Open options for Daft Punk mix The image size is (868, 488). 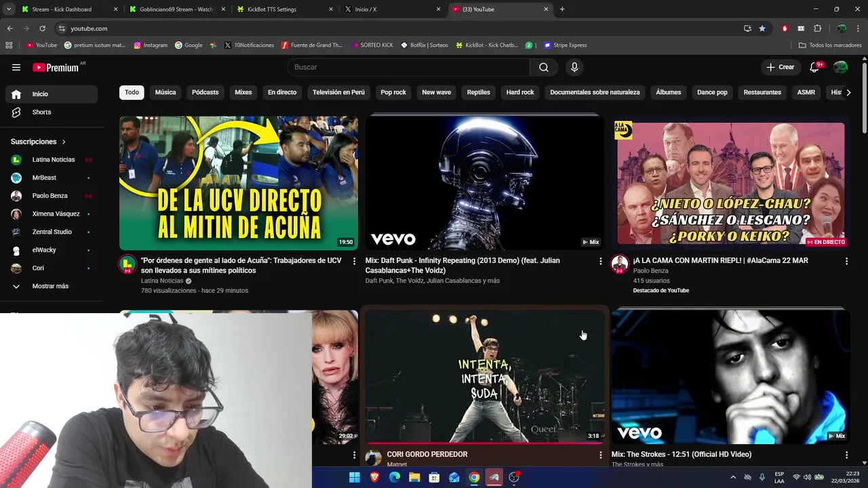click(600, 261)
